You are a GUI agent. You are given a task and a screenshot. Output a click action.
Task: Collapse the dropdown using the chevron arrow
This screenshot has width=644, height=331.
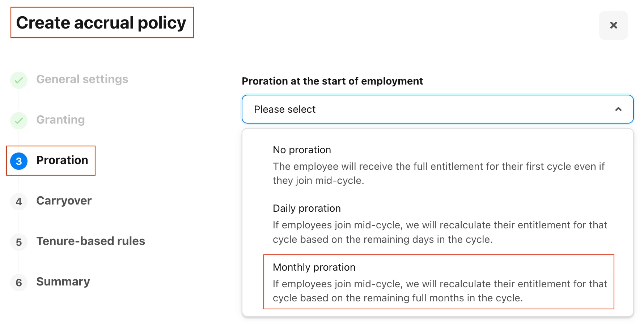point(618,109)
